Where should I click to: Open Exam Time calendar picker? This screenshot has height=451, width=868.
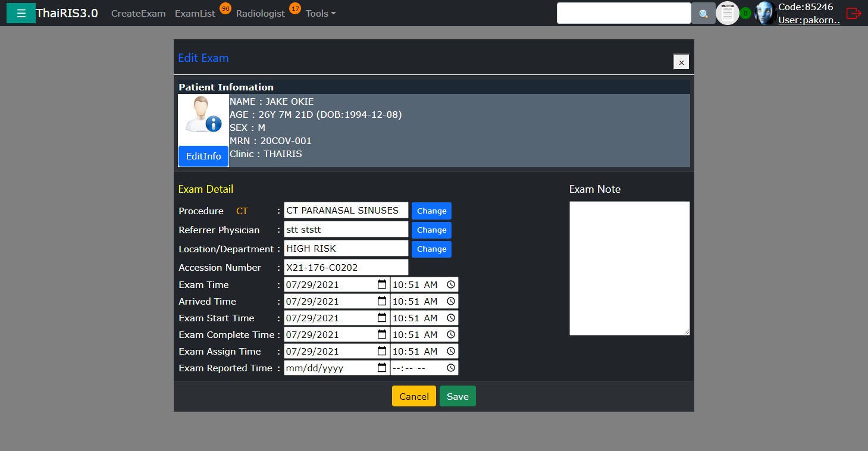[382, 285]
